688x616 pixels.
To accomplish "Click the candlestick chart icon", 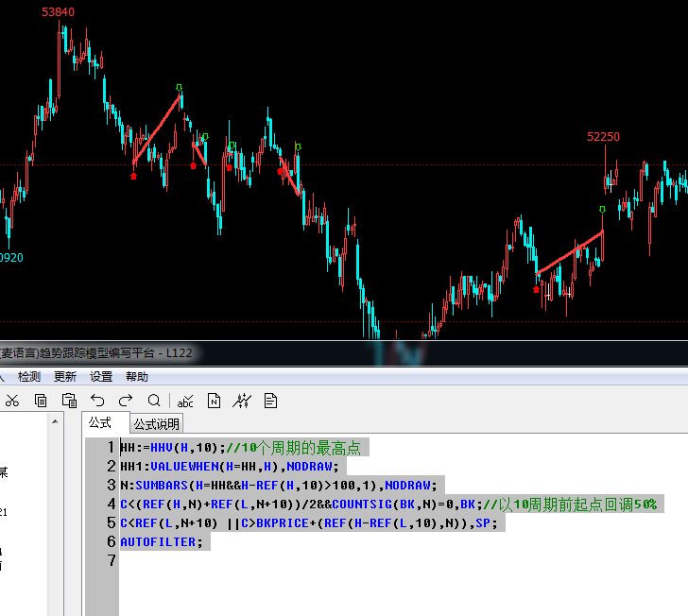I will pos(243,401).
